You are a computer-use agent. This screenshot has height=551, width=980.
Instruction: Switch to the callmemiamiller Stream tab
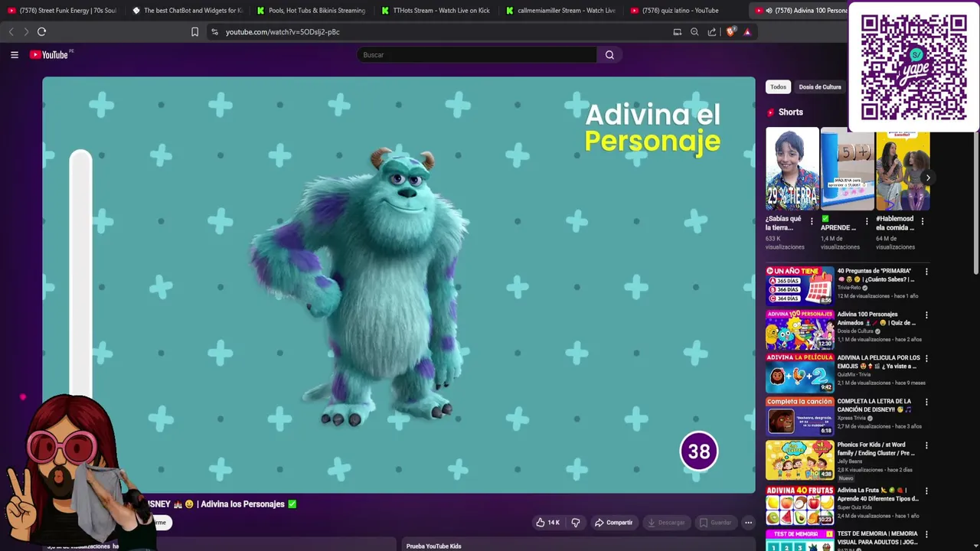pyautogui.click(x=561, y=11)
